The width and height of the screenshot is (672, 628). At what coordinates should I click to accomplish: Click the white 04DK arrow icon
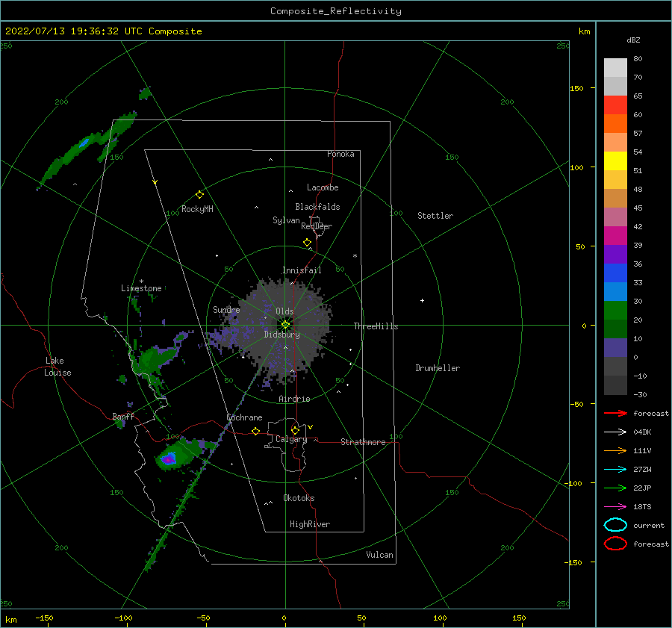pos(615,432)
